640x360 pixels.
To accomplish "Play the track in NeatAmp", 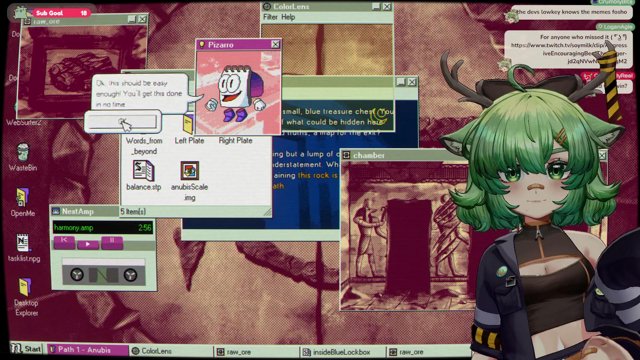I will tap(88, 244).
